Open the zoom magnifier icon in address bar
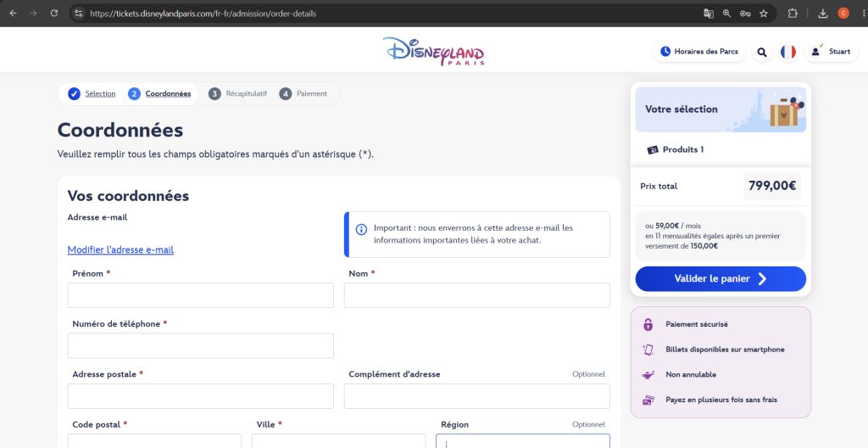This screenshot has width=868, height=448. coord(726,14)
